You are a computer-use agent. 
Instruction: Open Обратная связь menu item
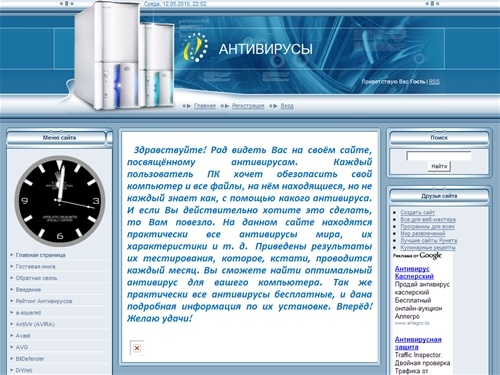pos(36,278)
